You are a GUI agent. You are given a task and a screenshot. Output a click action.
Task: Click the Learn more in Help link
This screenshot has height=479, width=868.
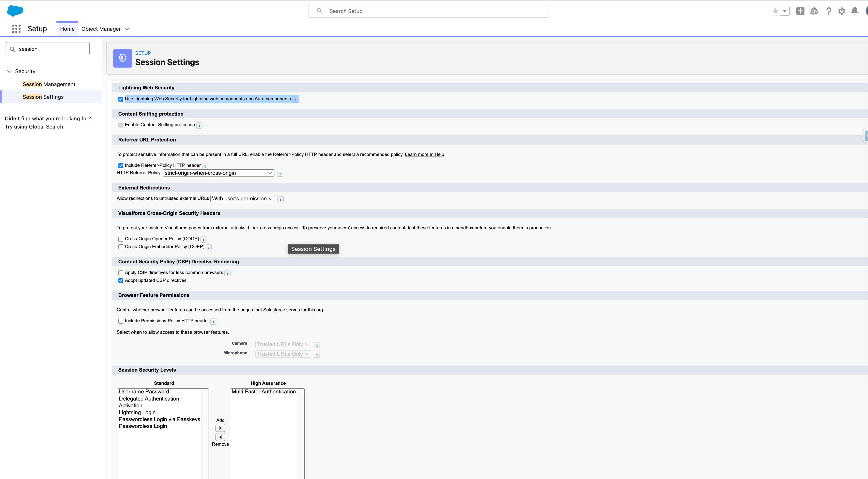tap(424, 155)
